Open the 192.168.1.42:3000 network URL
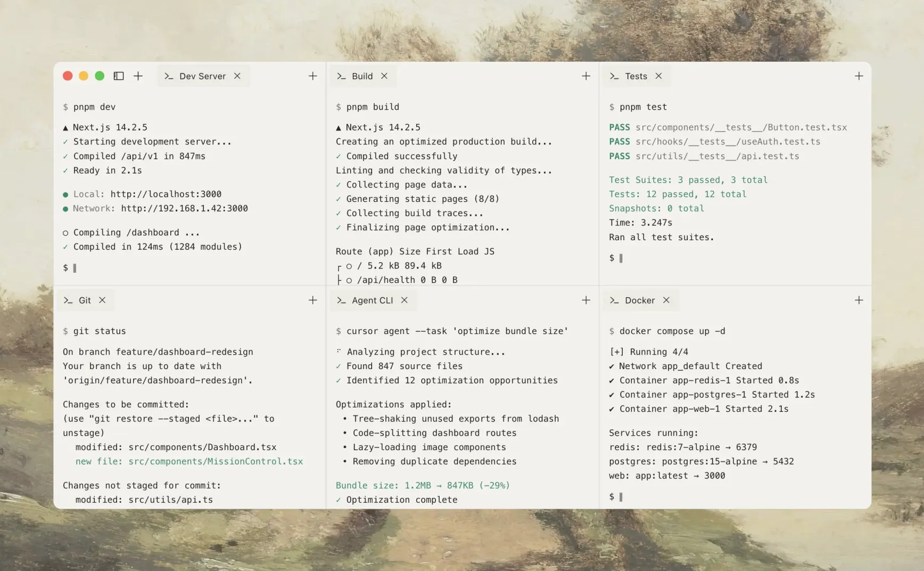Viewport: 924px width, 571px height. pyautogui.click(x=184, y=209)
